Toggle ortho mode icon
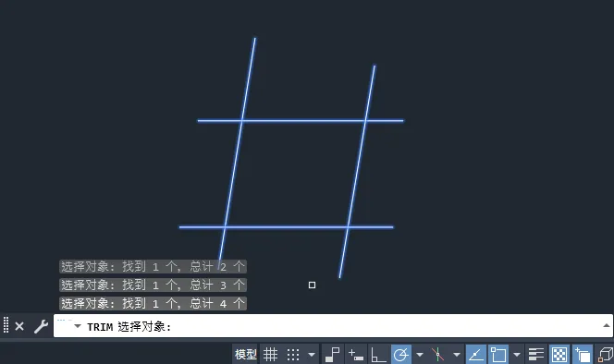The width and height of the screenshot is (614, 364). 378,355
